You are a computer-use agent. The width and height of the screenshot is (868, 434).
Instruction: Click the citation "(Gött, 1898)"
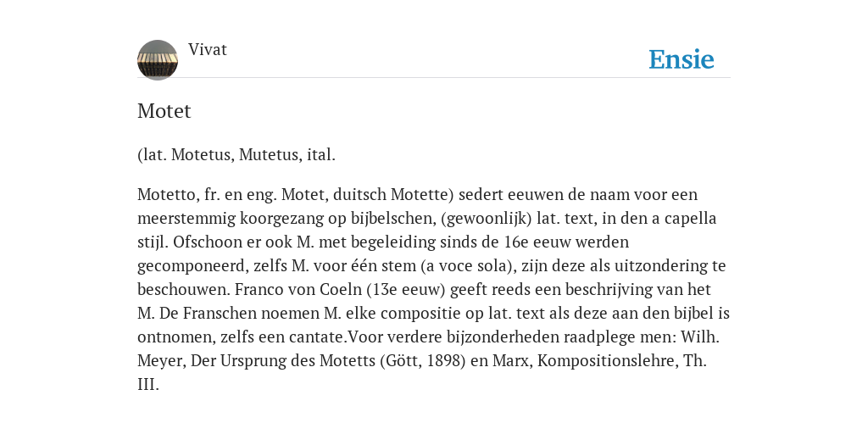[x=422, y=361]
